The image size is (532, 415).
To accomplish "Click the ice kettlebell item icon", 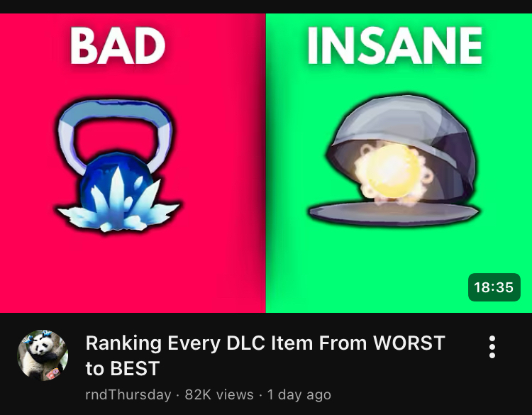I will click(x=117, y=165).
